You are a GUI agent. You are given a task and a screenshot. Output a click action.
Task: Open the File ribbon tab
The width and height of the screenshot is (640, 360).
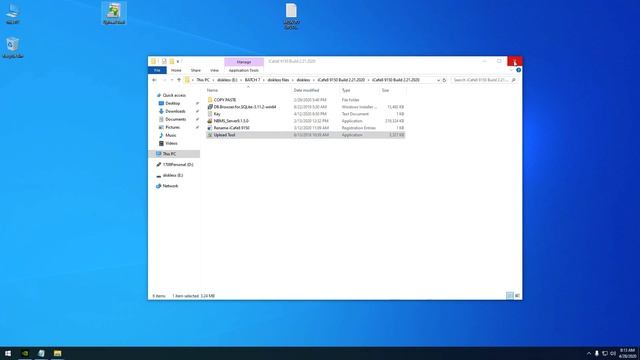coord(157,71)
